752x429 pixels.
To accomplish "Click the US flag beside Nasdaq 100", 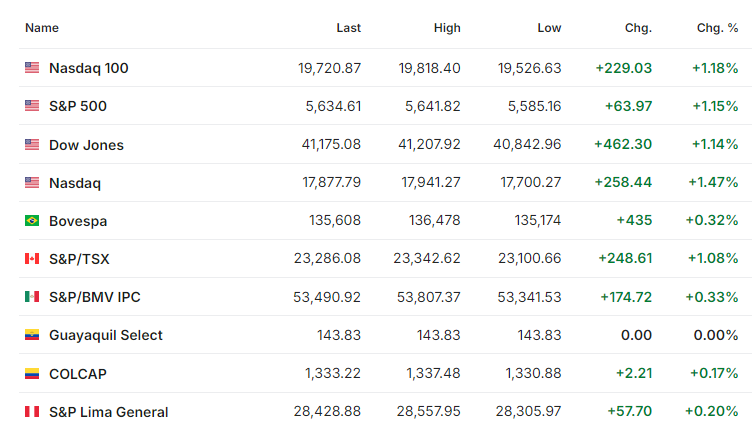I will tap(32, 68).
